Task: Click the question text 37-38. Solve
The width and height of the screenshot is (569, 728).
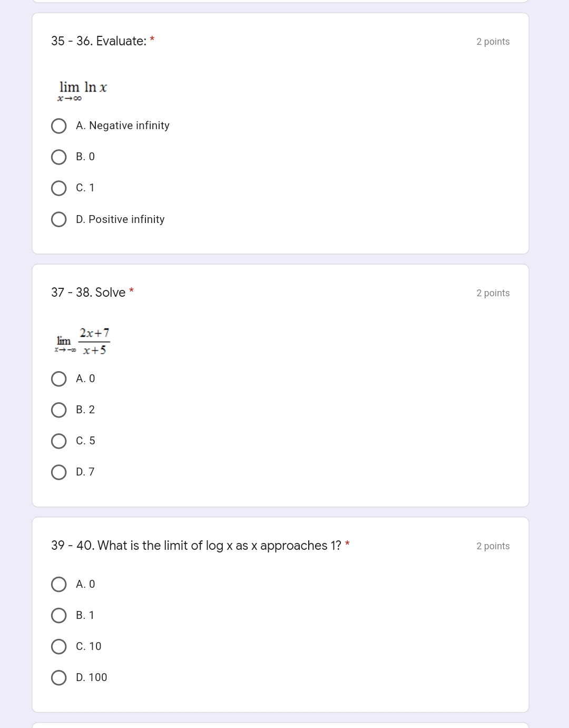Action: coord(88,292)
